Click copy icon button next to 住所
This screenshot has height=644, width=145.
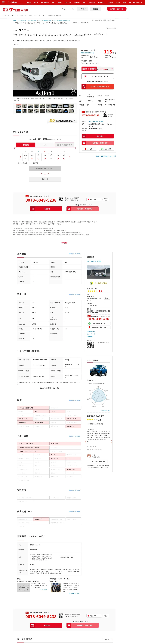tap(111, 124)
